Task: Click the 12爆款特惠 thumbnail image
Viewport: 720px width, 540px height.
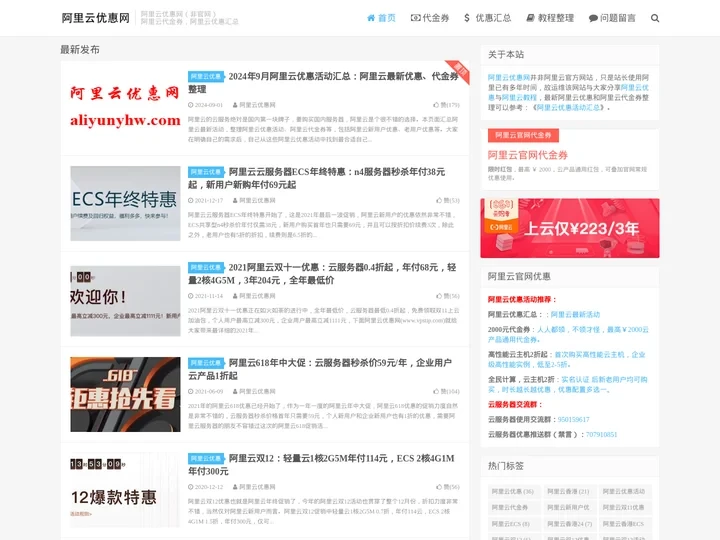Action: pos(125,490)
